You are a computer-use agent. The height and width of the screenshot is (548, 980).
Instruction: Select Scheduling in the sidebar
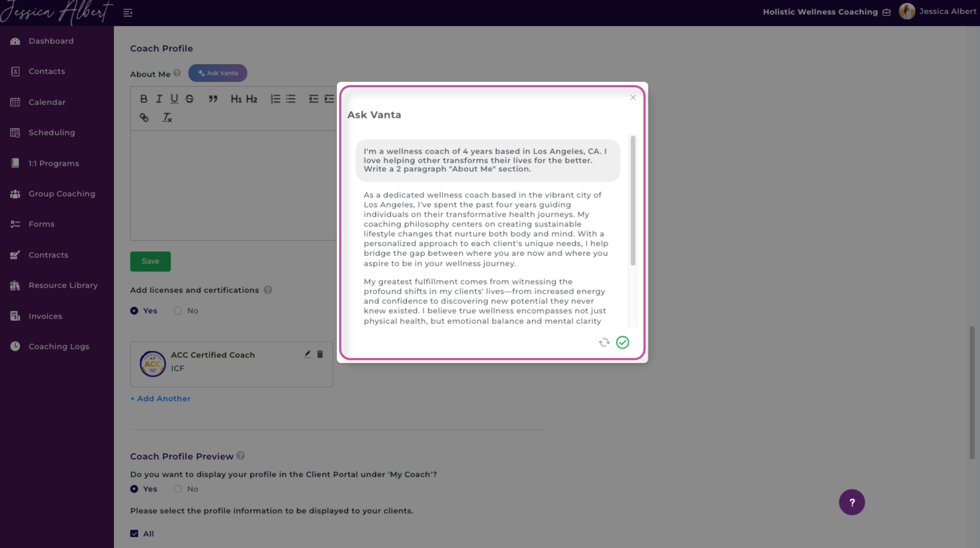pyautogui.click(x=52, y=133)
